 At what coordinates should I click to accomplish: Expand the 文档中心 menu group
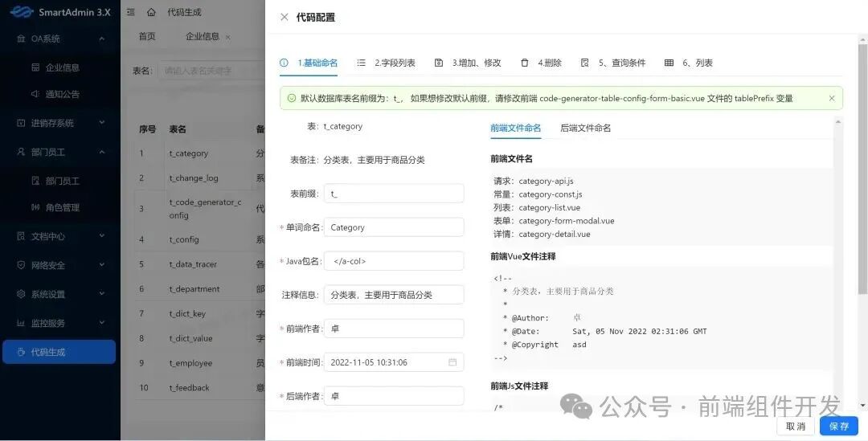pos(102,236)
